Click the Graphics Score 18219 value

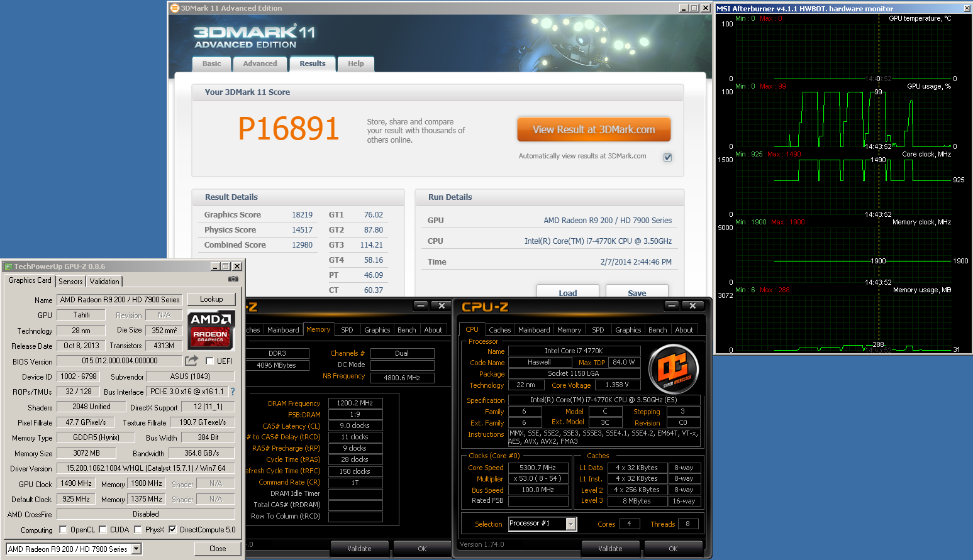point(302,215)
